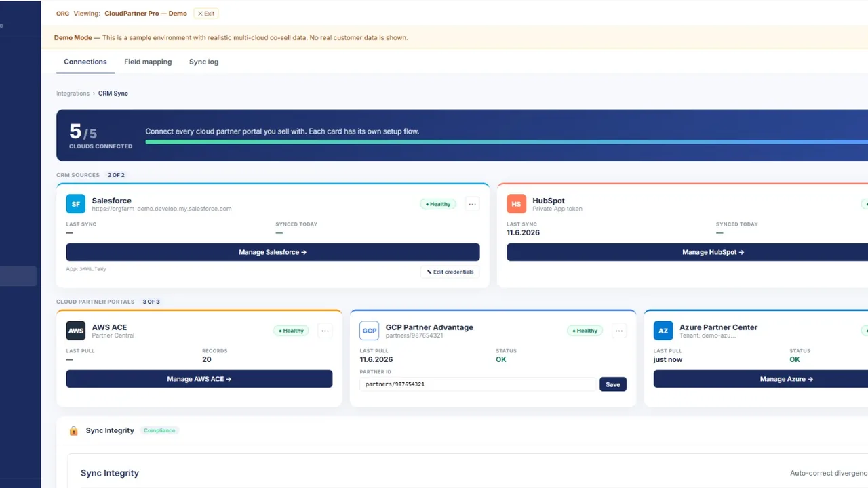Viewport: 868px width, 488px height.
Task: Click the Salesforce SF logo icon
Action: point(76,204)
